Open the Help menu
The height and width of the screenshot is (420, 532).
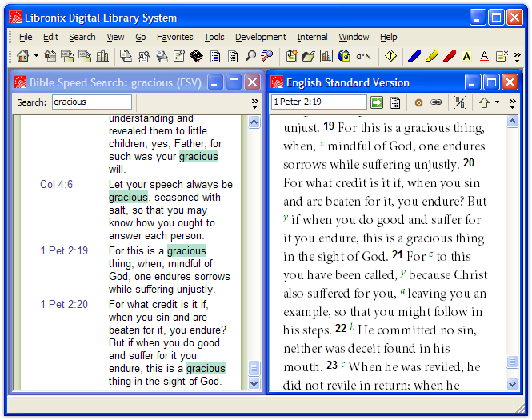coord(388,37)
